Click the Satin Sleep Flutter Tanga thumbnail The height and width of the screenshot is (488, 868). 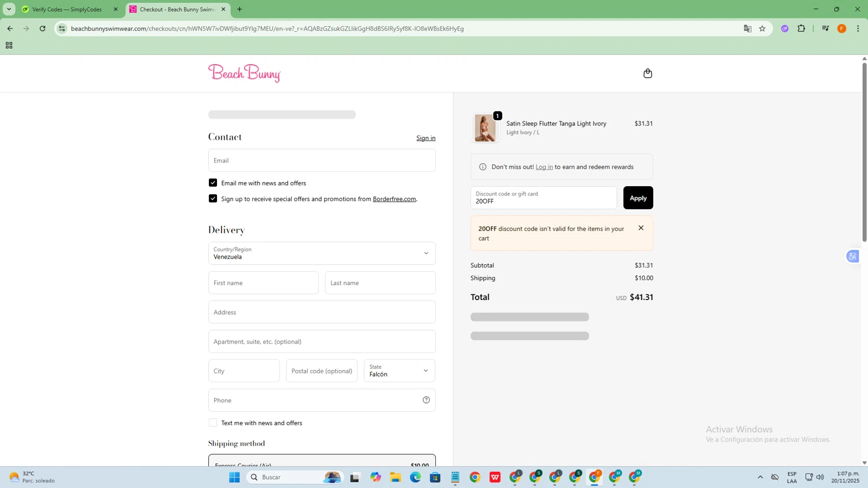tap(485, 128)
